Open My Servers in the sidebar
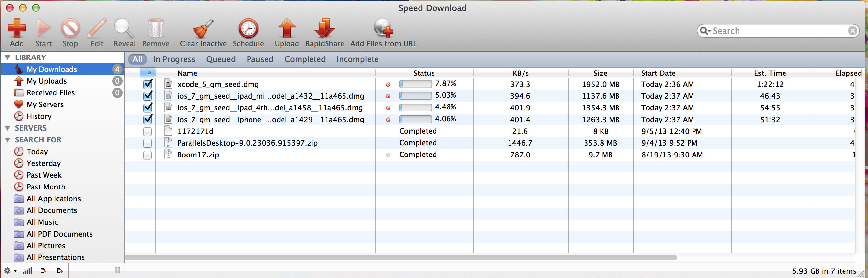This screenshot has width=868, height=278. tap(62, 105)
